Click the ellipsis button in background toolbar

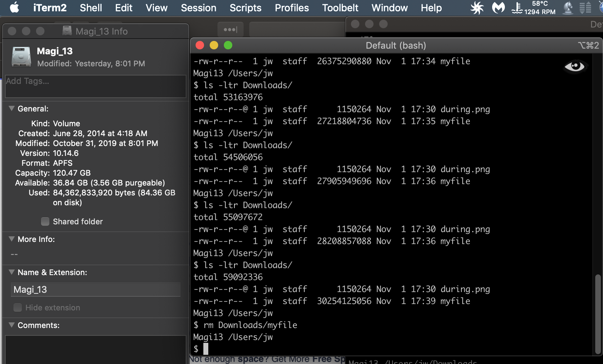click(231, 30)
